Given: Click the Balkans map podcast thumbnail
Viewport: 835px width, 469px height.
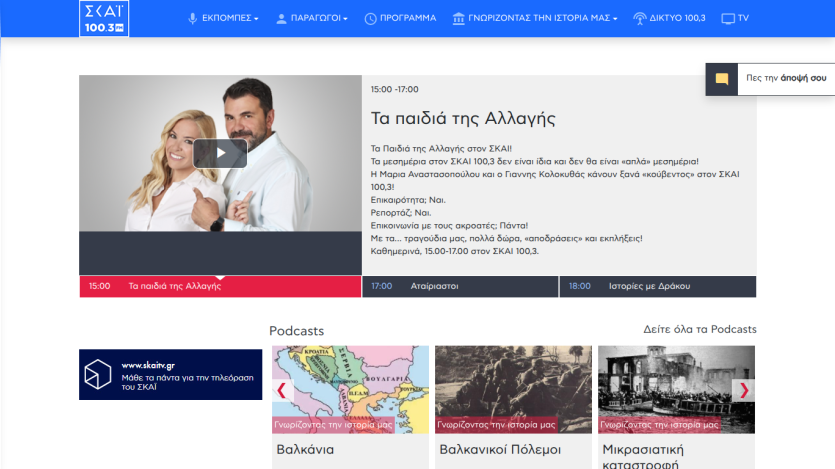Looking at the screenshot, I should 350,389.
